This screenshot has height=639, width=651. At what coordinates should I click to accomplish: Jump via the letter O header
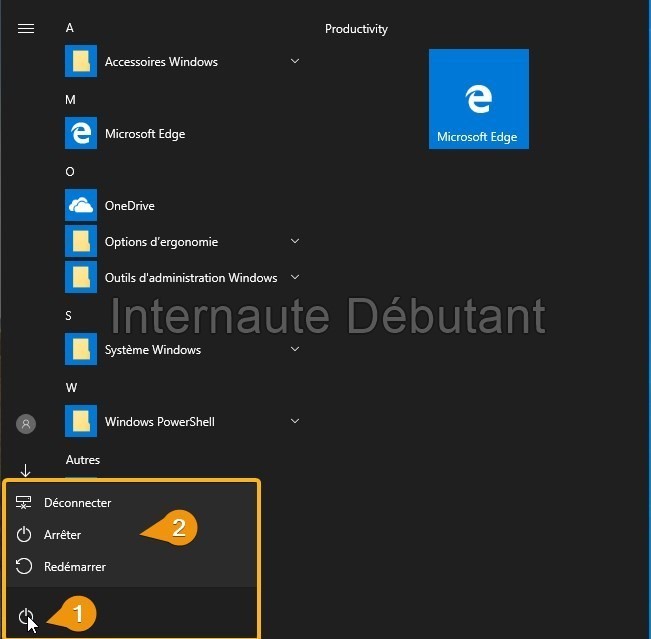[70, 171]
